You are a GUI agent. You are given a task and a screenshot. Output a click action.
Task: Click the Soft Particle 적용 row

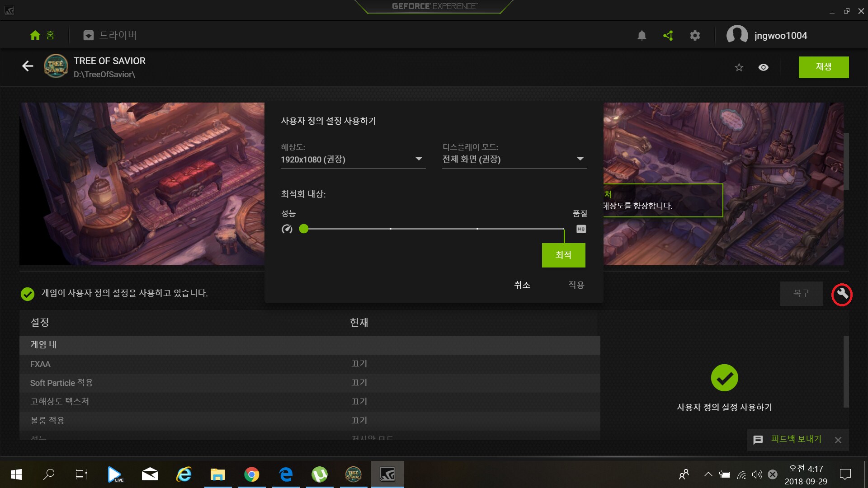coord(310,383)
